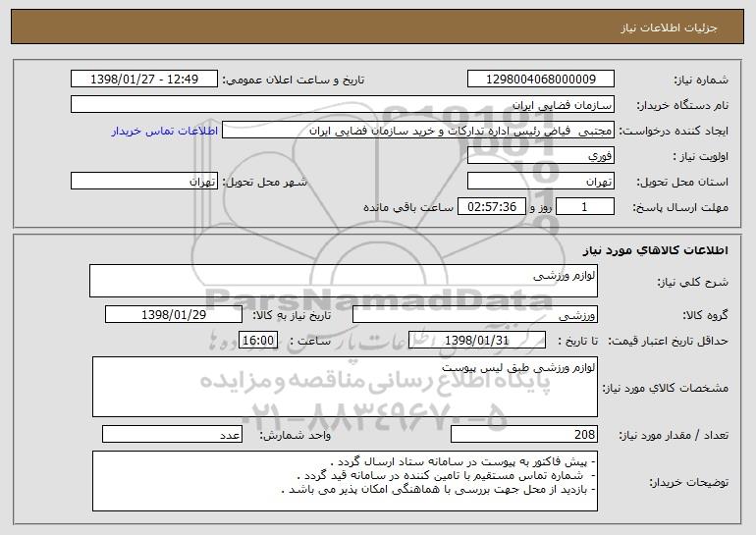The width and height of the screenshot is (756, 535).
Task: Select the شماره نیاز field 1298004068000009
Action: tap(540, 80)
